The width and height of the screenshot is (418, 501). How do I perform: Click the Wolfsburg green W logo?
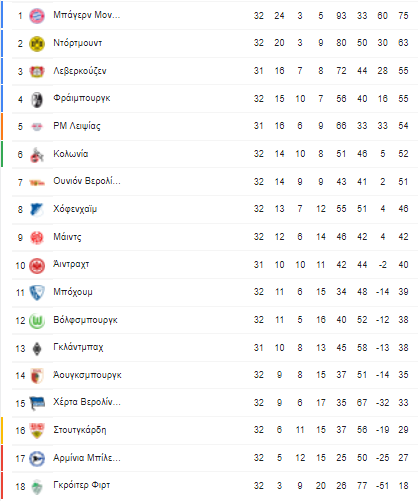37,320
